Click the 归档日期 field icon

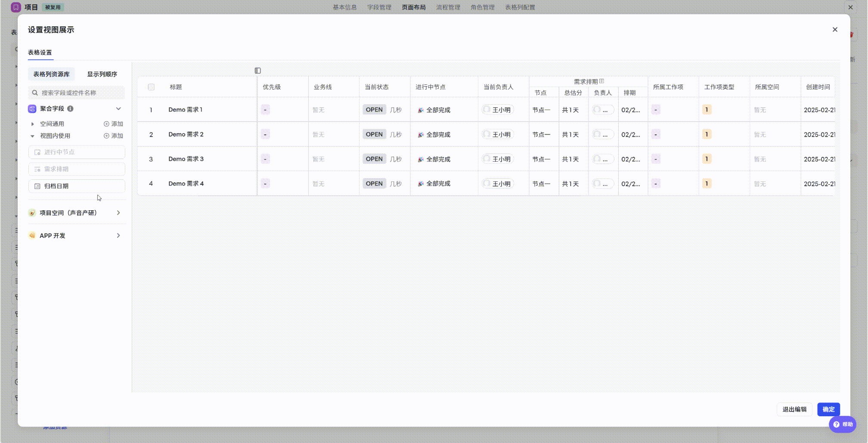(x=37, y=186)
